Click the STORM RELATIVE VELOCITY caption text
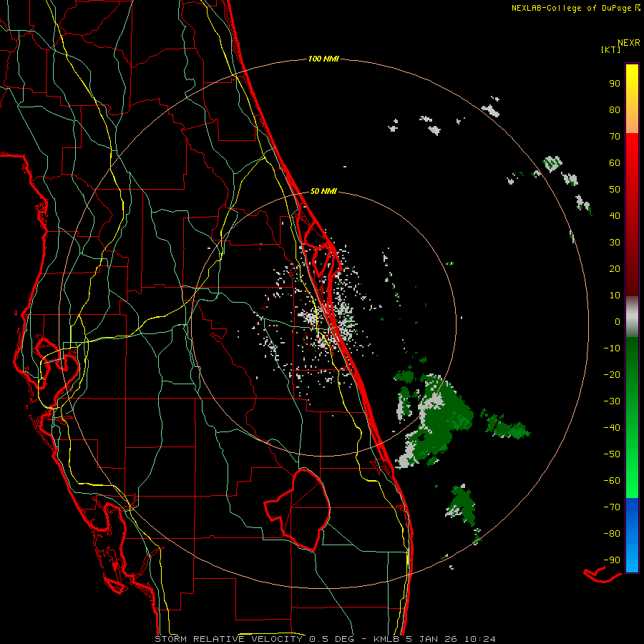This screenshot has height=644, width=644. pos(228,639)
